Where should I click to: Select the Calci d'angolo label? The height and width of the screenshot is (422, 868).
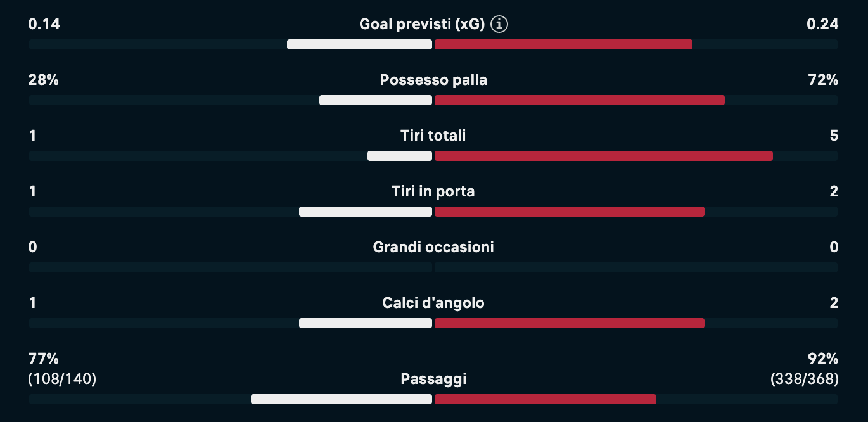[x=433, y=303]
